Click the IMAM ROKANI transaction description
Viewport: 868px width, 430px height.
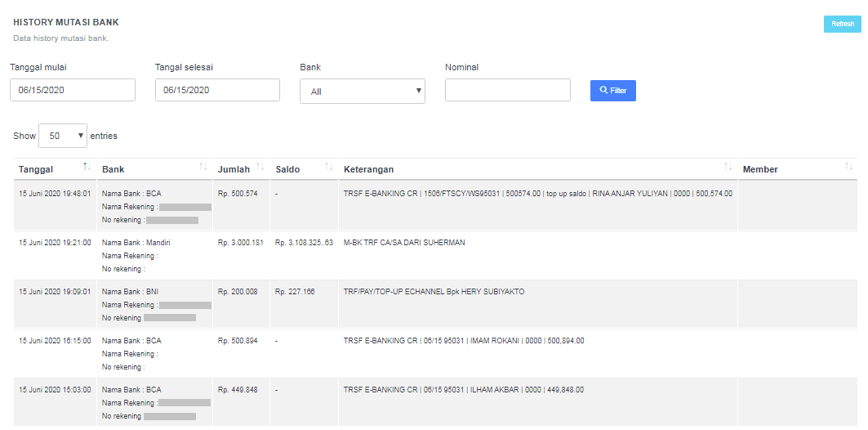coord(464,341)
